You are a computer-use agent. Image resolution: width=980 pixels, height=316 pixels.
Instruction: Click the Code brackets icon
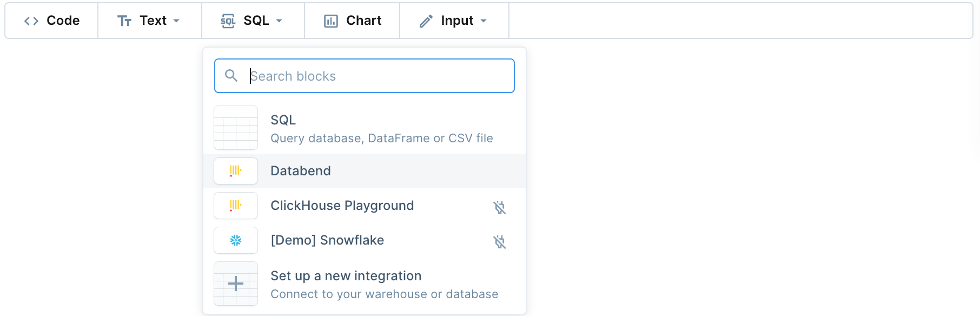click(x=31, y=21)
